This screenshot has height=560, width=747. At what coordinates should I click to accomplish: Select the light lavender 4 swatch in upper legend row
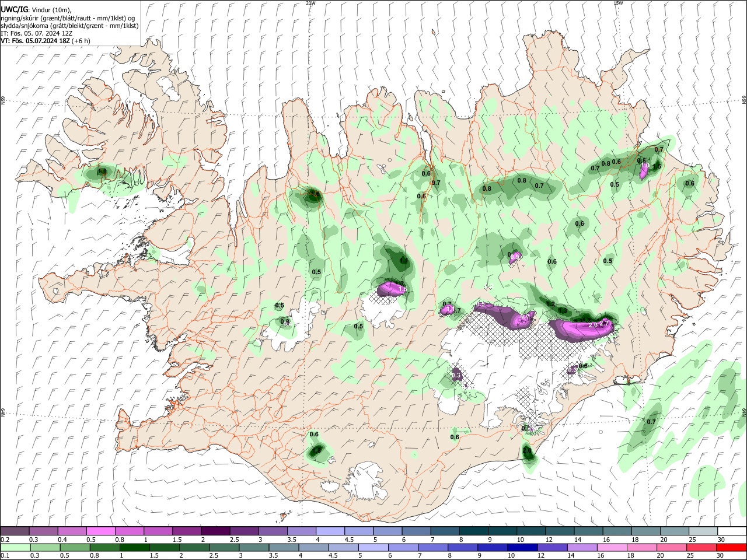click(329, 531)
